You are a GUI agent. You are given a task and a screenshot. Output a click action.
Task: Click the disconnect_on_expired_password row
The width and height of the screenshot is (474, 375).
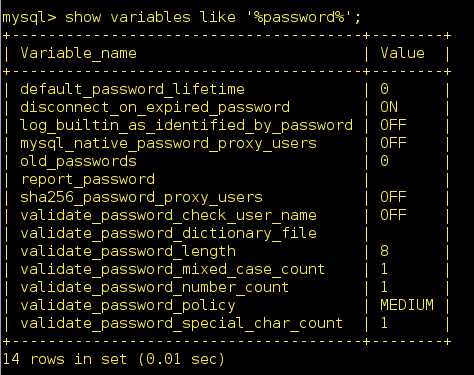[226, 107]
